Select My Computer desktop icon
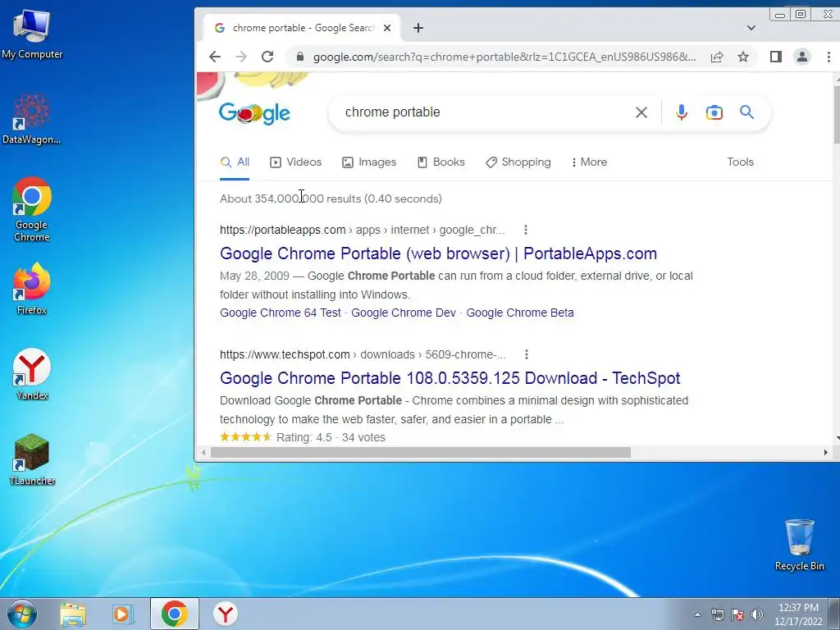 (32, 34)
